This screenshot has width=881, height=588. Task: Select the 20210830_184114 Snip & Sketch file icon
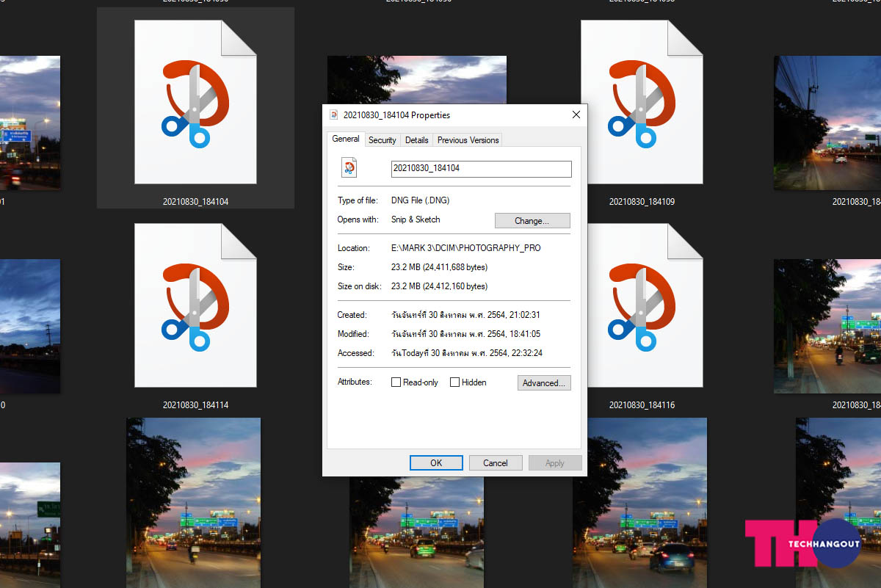click(x=195, y=305)
